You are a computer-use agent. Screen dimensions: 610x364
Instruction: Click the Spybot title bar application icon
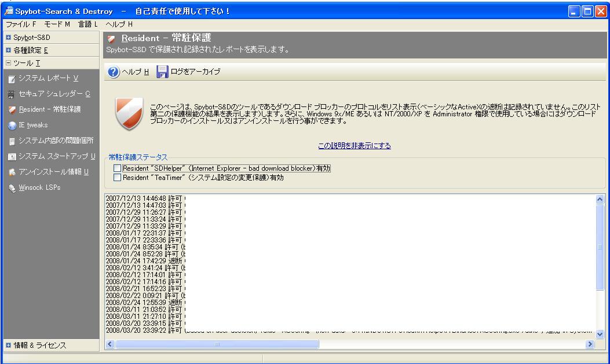(9, 11)
